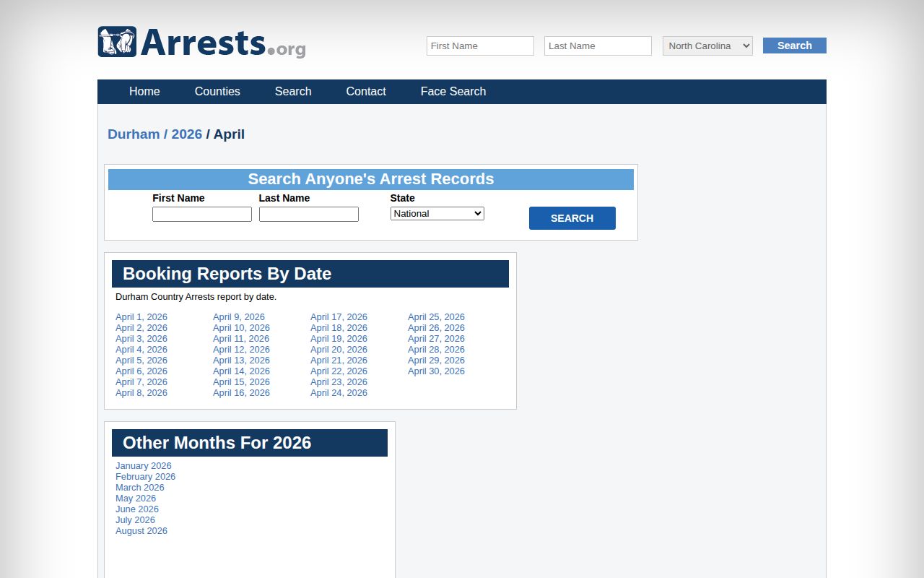Select the April 17, 2026 report
The width and height of the screenshot is (924, 578).
pyautogui.click(x=339, y=317)
